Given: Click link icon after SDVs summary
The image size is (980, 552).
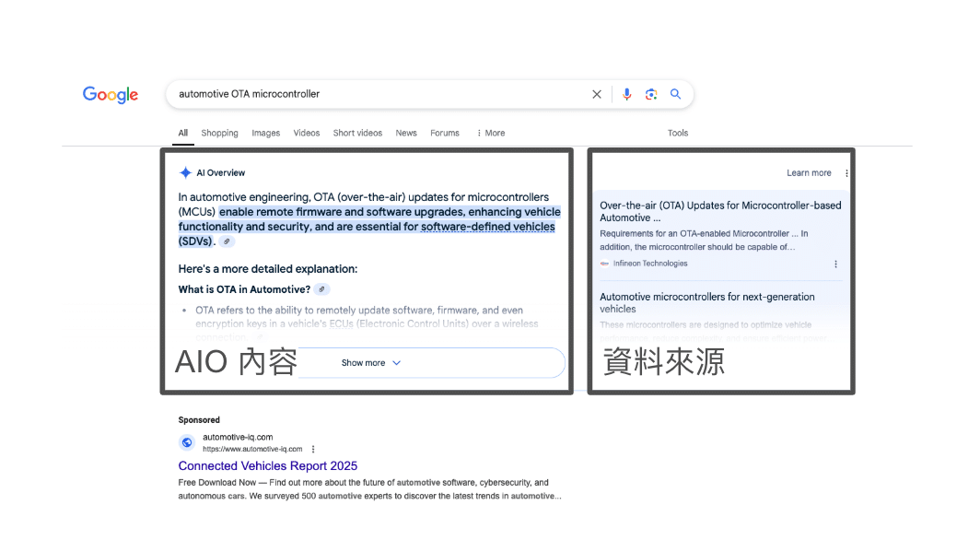Looking at the screenshot, I should pos(227,241).
